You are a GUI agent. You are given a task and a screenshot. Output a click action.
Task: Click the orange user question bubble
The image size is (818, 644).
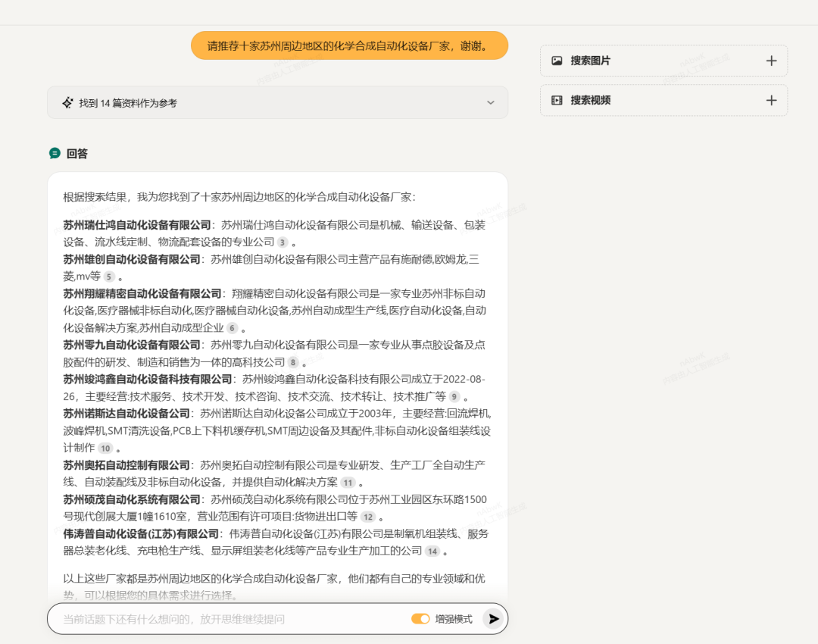click(349, 45)
